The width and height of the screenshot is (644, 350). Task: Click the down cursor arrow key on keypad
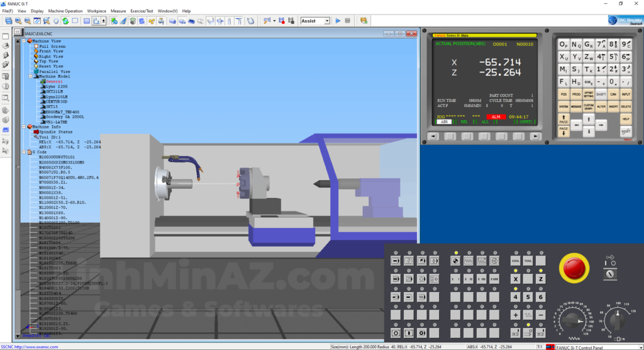pyautogui.click(x=589, y=131)
